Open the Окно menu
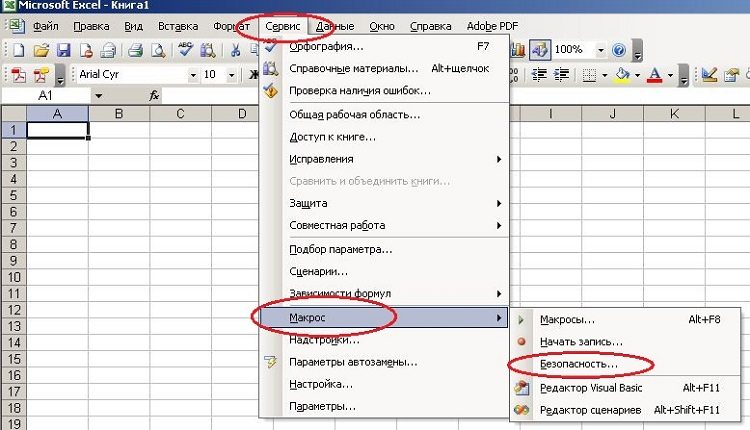 382,26
